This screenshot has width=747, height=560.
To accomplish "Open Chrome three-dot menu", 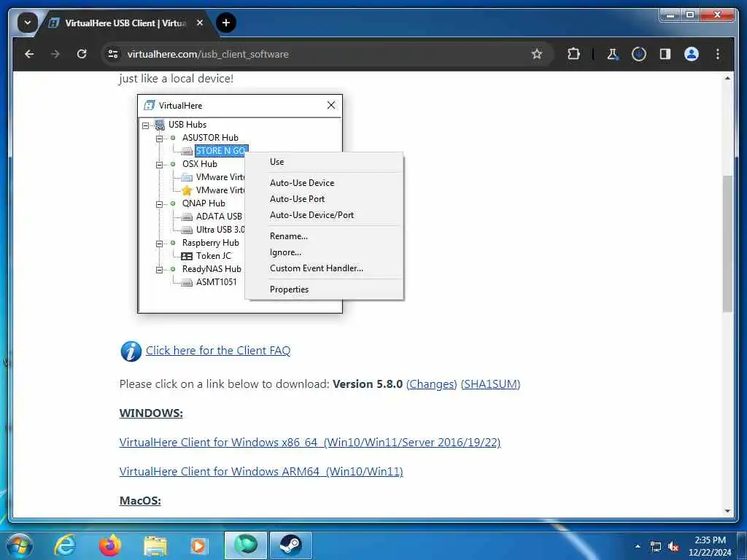I will [718, 54].
